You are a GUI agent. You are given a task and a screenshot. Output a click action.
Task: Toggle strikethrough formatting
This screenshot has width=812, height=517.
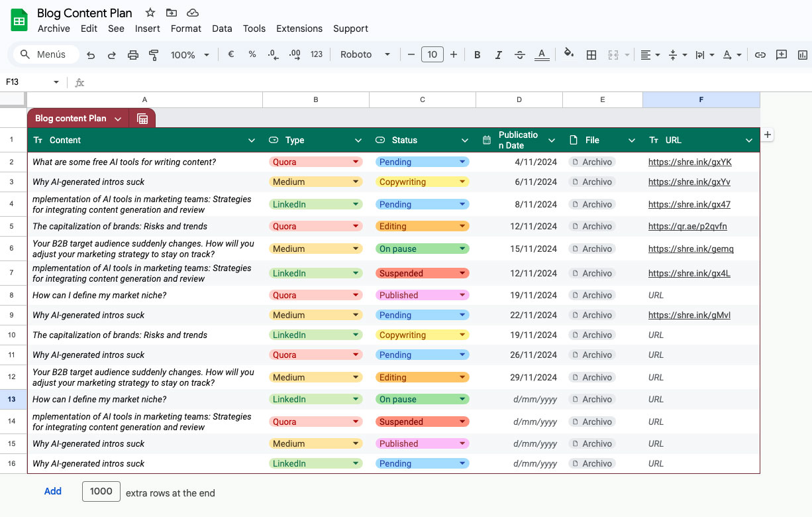(x=520, y=55)
